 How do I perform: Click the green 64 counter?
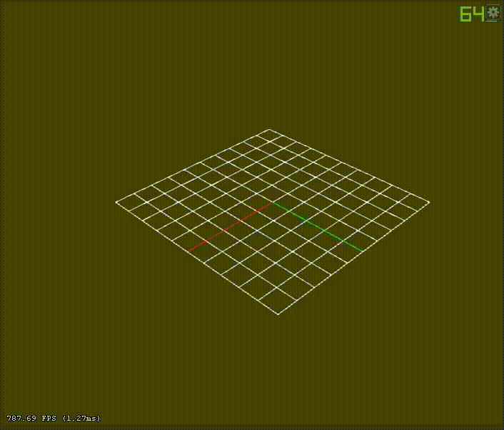pos(472,14)
